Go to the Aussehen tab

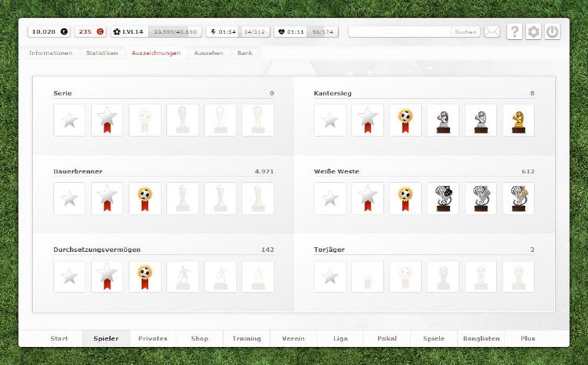tap(209, 53)
